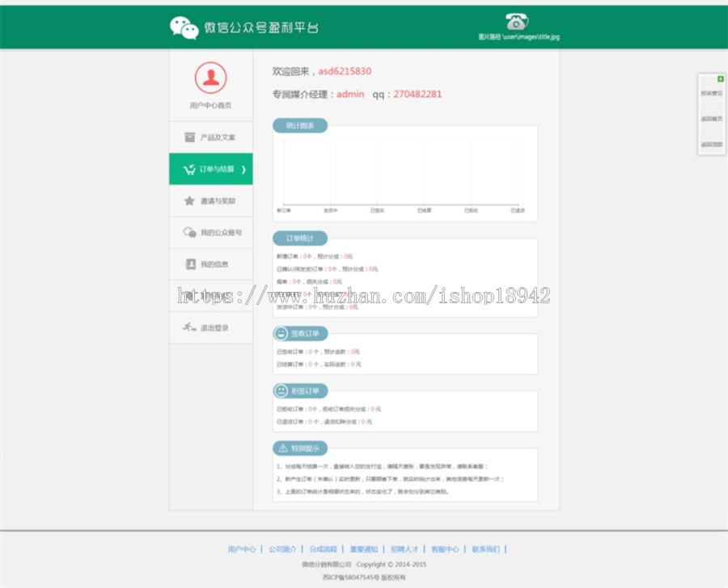
Task: Click the star icon for 邀请与奖励
Action: [x=189, y=201]
